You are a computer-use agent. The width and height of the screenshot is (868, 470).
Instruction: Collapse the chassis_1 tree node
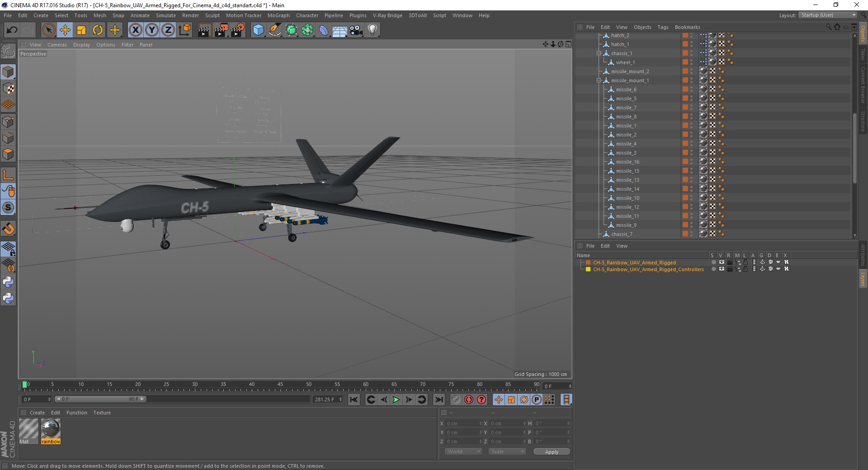599,53
